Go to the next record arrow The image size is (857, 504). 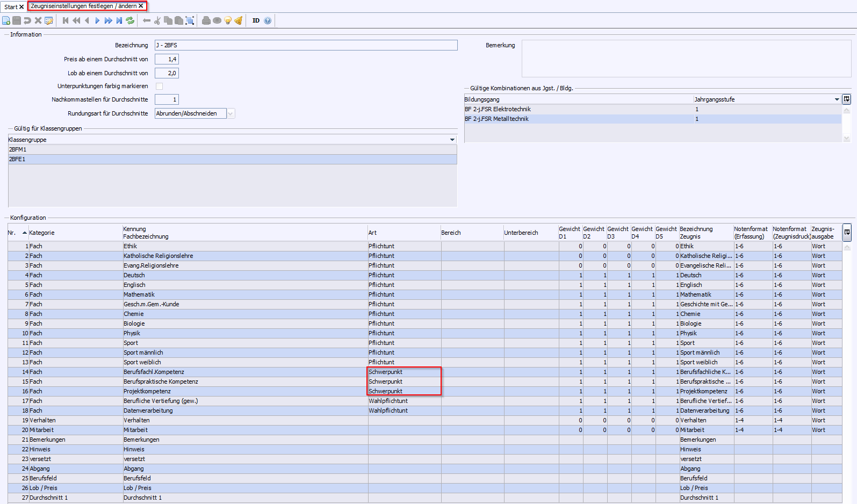(97, 20)
